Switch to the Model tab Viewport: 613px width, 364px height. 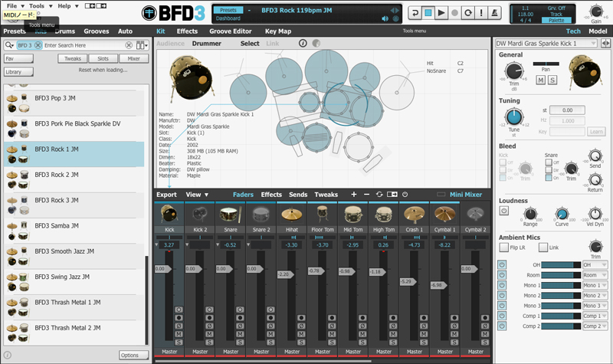(598, 31)
